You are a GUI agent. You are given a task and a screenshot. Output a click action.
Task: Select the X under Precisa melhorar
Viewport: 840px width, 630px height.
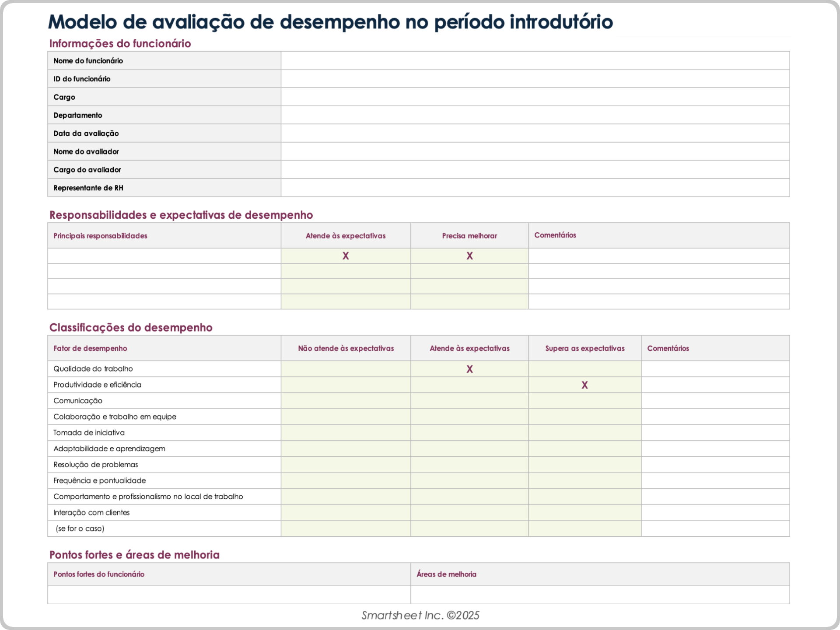pos(469,255)
